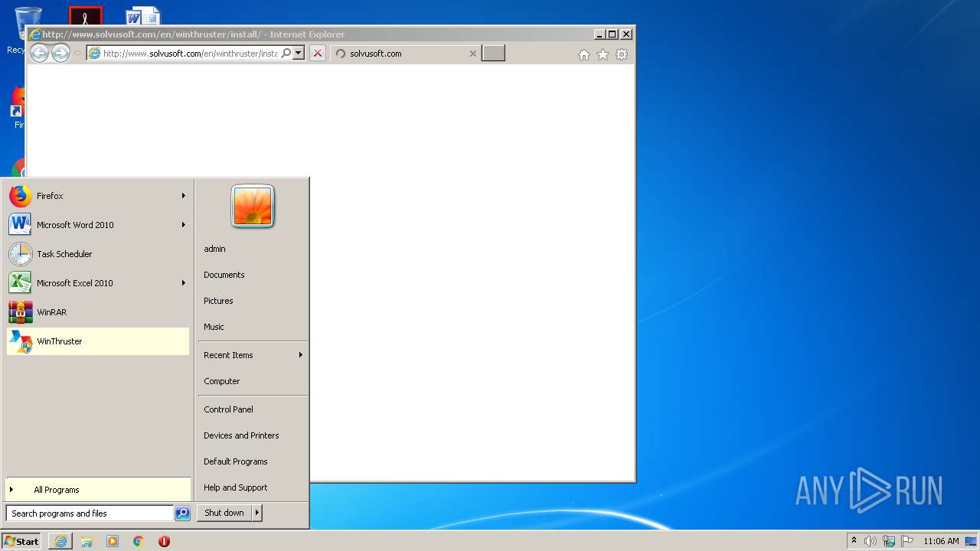Open the Word document desktop file
The width and height of the screenshot is (980, 551).
point(143,16)
